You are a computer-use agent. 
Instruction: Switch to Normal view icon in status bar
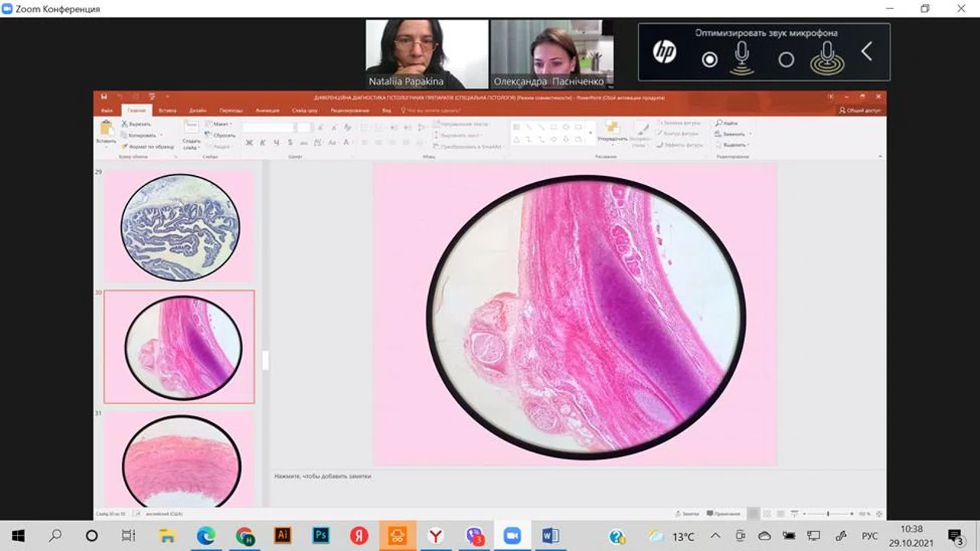tap(755, 514)
